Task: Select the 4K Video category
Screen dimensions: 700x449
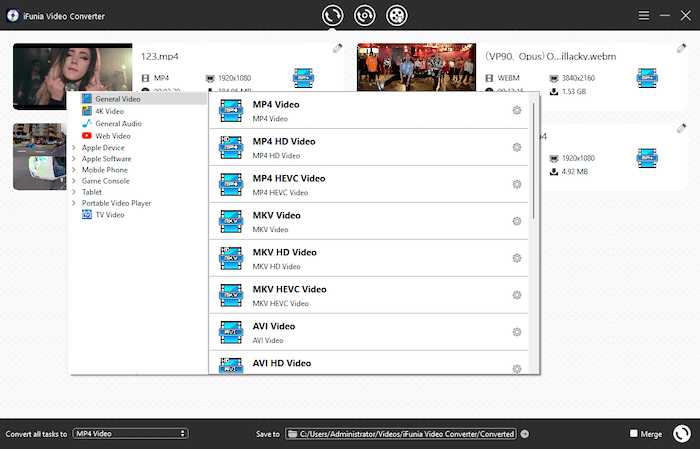Action: [x=109, y=111]
